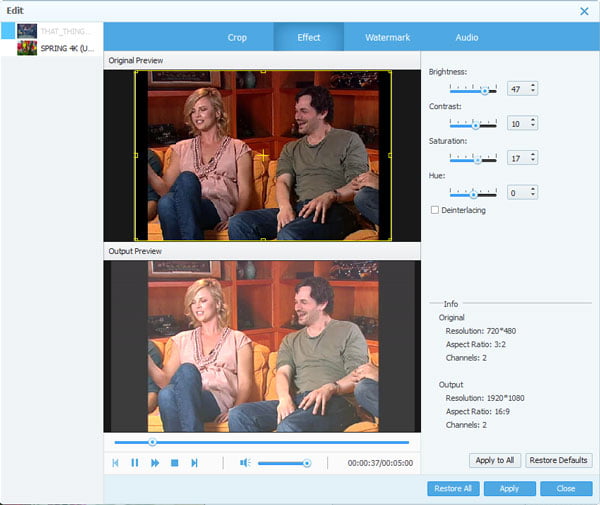
Task: Click the playback seek bar handle
Action: pyautogui.click(x=152, y=442)
